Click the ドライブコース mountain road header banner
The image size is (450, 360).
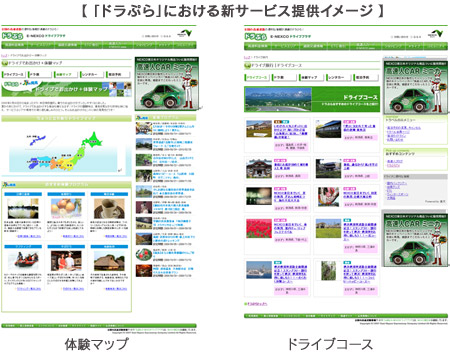click(x=312, y=99)
